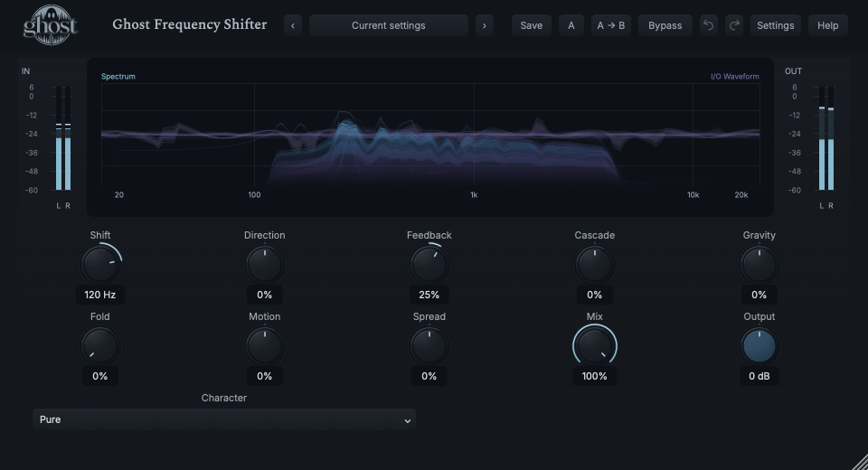Click the Shift value field 120 Hz

click(100, 295)
